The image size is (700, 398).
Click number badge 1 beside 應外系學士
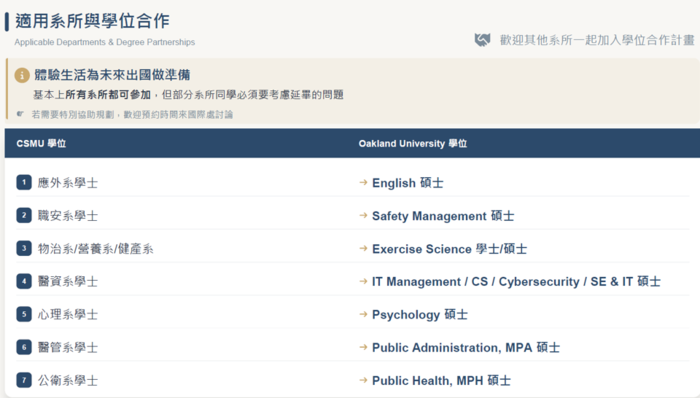click(x=24, y=182)
